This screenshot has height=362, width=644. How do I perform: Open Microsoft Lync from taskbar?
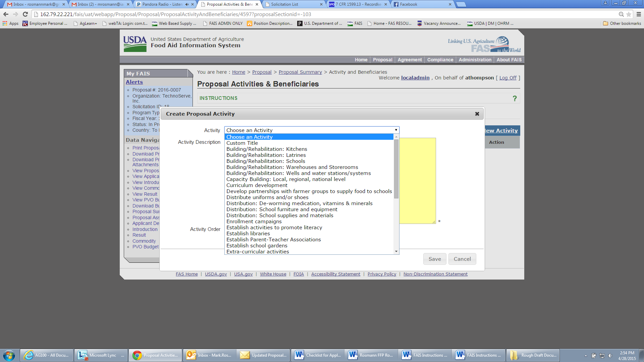coord(101,355)
